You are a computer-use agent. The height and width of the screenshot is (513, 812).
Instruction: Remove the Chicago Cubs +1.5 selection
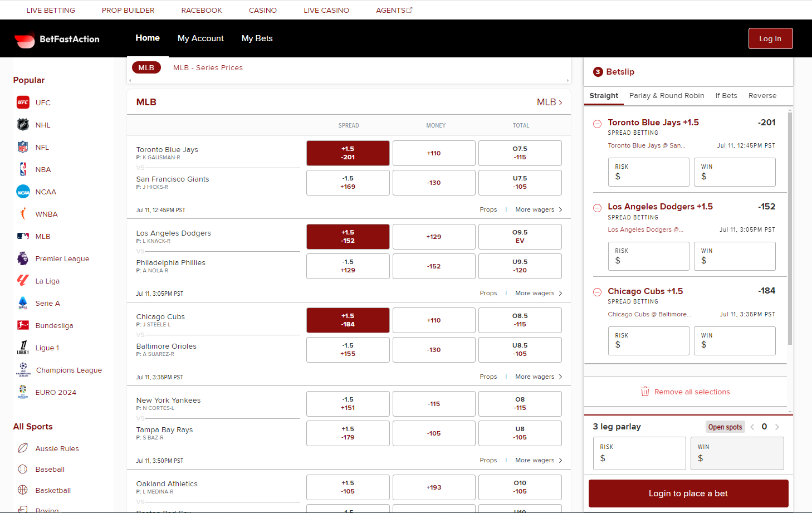click(598, 292)
